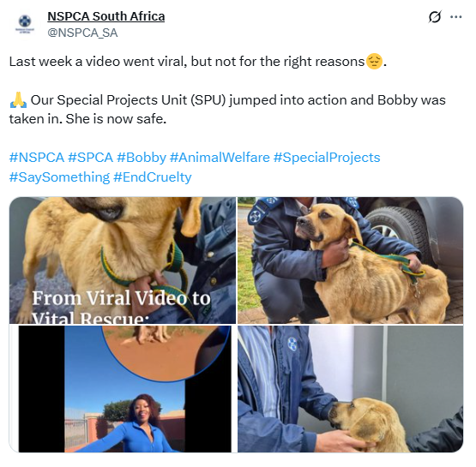Open the 'From Viral Video' image thumbnail

coord(123,260)
